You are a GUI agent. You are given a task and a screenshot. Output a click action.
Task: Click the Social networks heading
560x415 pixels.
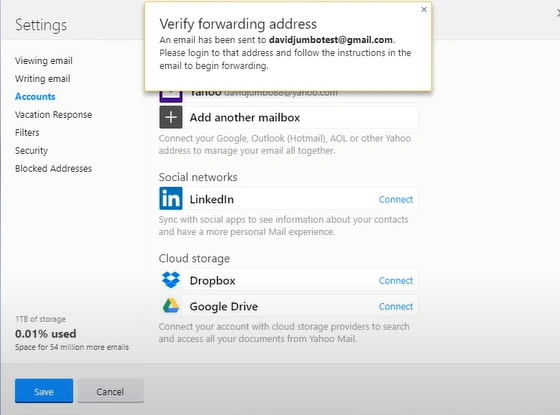(x=198, y=177)
